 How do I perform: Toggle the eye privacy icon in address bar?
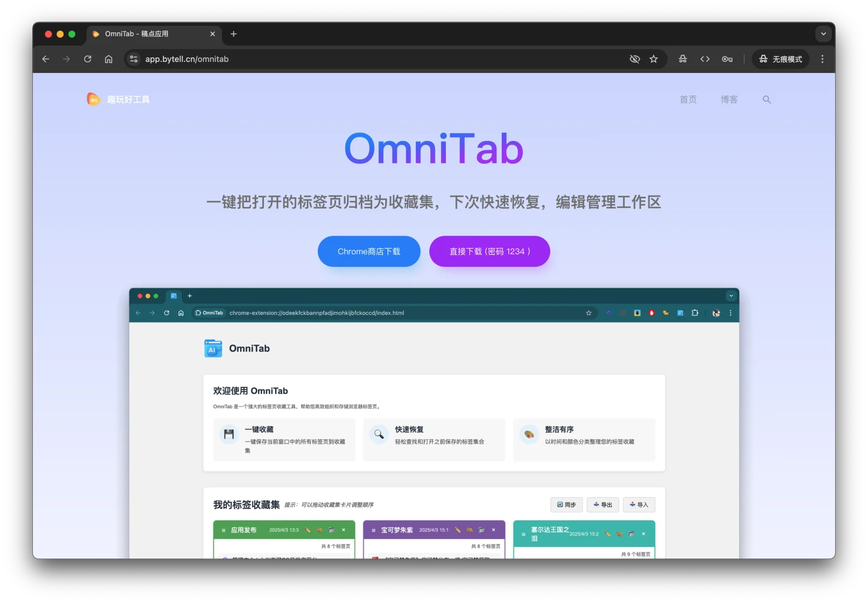pyautogui.click(x=635, y=59)
